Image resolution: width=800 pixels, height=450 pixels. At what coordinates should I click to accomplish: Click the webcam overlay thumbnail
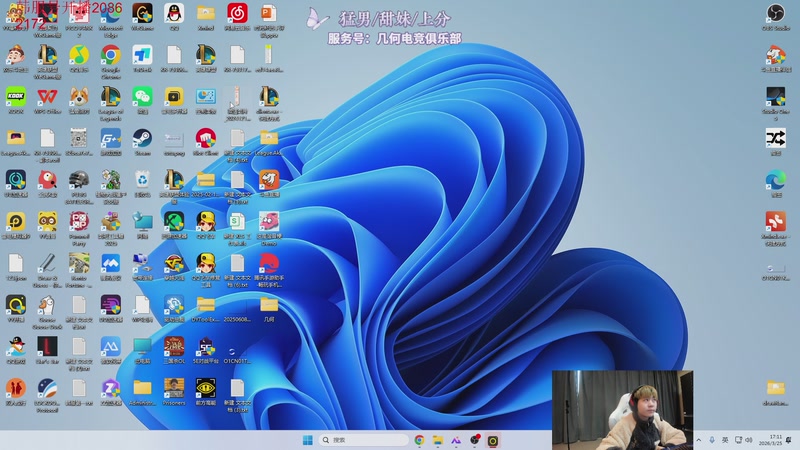click(x=622, y=410)
